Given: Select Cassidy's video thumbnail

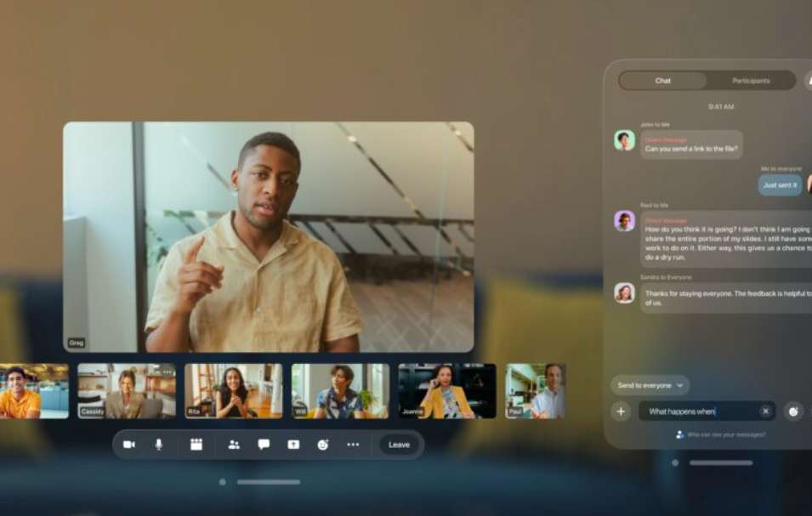Looking at the screenshot, I should pyautogui.click(x=127, y=391).
